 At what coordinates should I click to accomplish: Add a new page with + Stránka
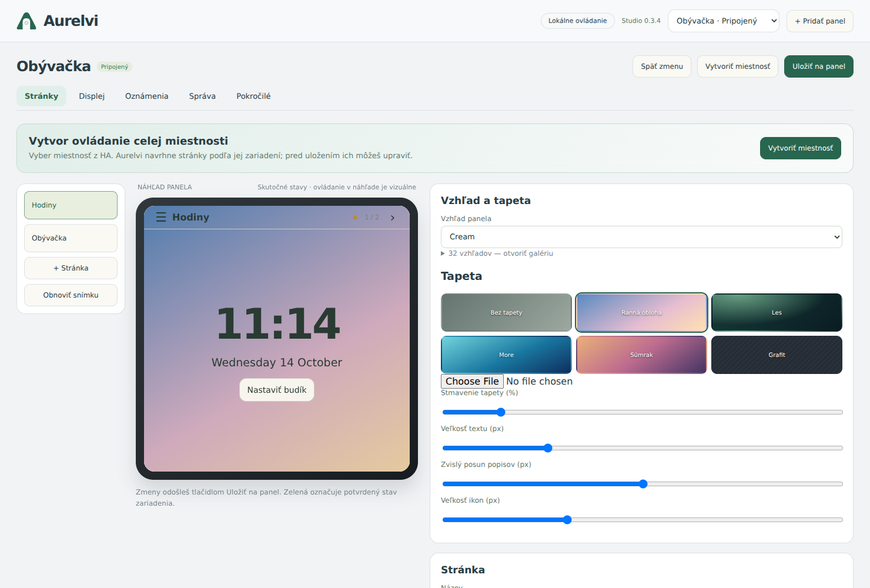pyautogui.click(x=71, y=268)
